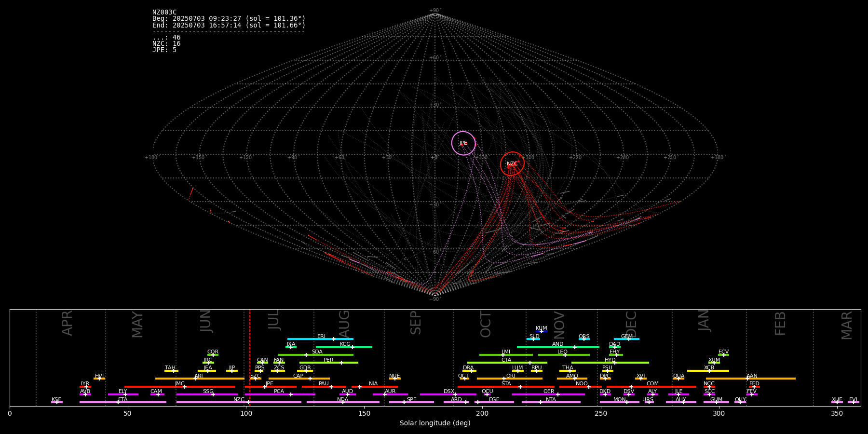Click the JPE label in the timeline

(270, 384)
